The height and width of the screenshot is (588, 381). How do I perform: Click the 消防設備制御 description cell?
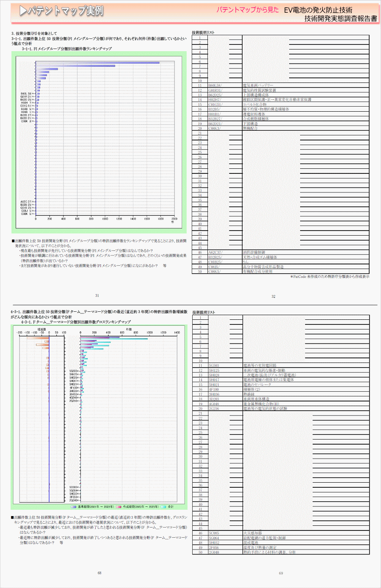pyautogui.click(x=254, y=253)
